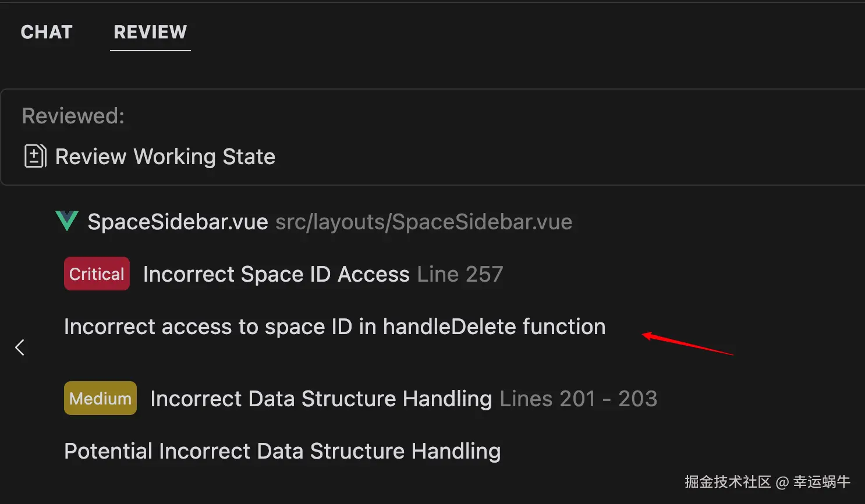Screen dimensions: 865x504
Task: Click the red Critical severity badge
Action: 97,274
